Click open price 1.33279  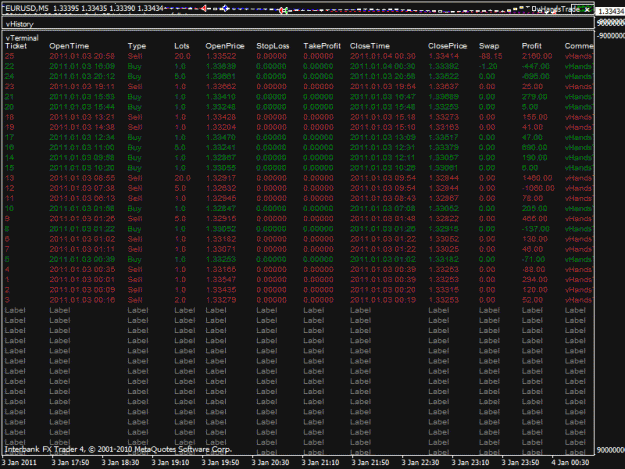click(x=221, y=300)
